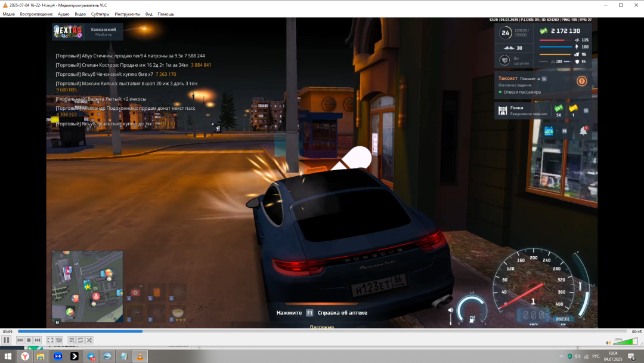Image resolution: width=644 pixels, height=363 pixels.
Task: Open the taskbar clock and calendar
Action: [x=613, y=356]
